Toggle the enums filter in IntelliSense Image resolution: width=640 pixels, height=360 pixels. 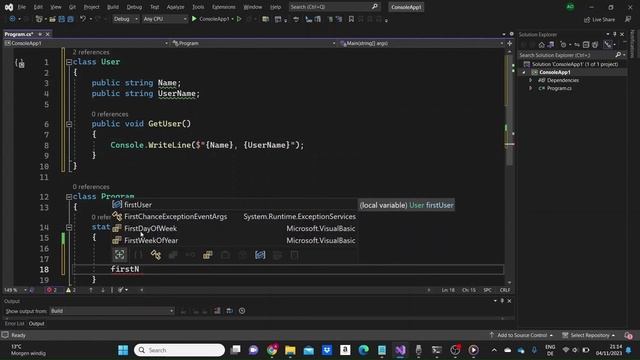(207, 255)
